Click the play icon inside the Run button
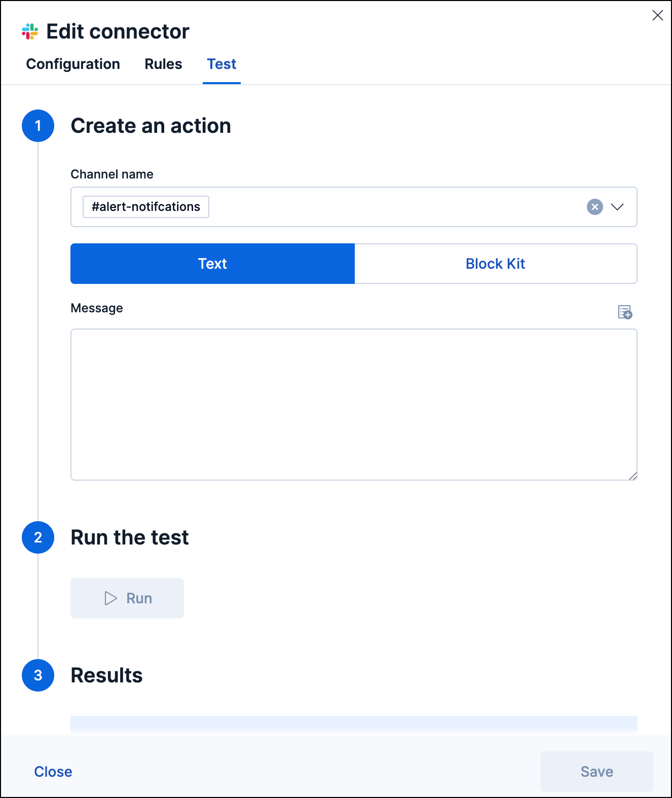 click(x=109, y=598)
